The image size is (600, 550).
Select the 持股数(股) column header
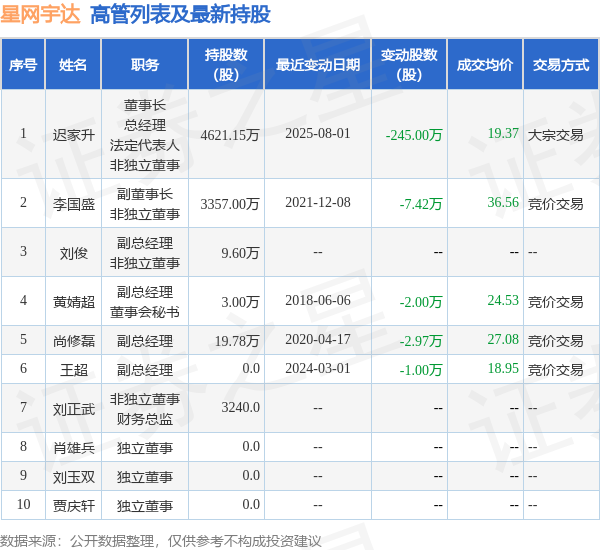[x=226, y=64]
